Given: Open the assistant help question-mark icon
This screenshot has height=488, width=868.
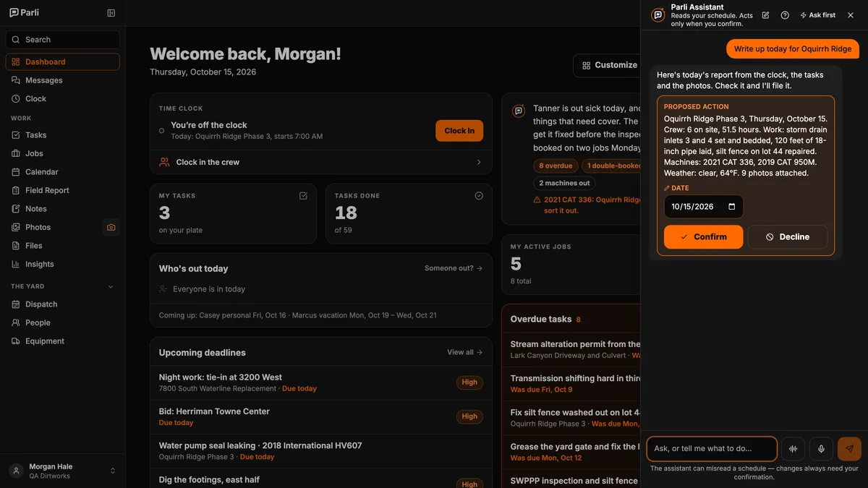Looking at the screenshot, I should 785,15.
